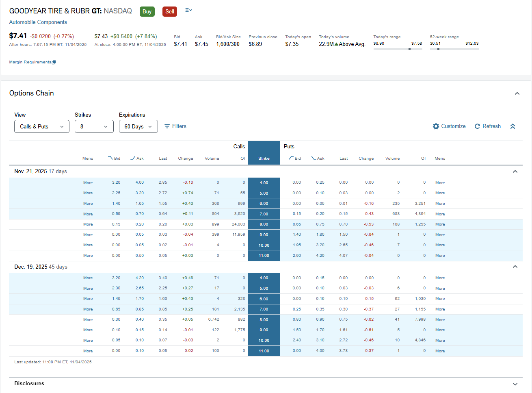Click call bid 1.40 for Nov 21 6.00 strike

[x=116, y=204]
